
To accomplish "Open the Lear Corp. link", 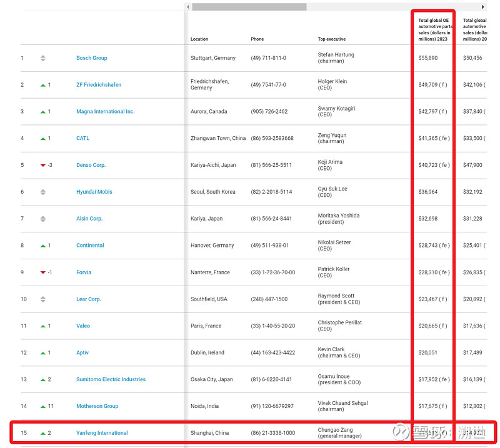I will pyautogui.click(x=88, y=299).
